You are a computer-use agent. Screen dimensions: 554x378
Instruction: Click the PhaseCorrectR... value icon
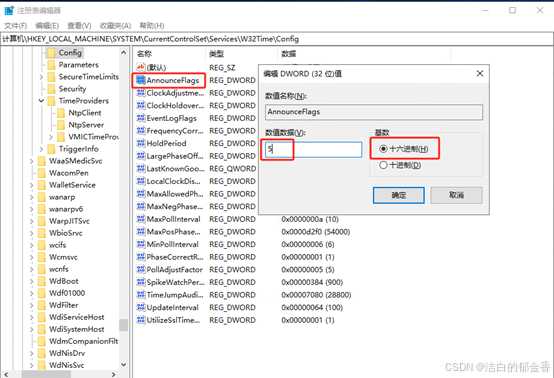click(141, 257)
